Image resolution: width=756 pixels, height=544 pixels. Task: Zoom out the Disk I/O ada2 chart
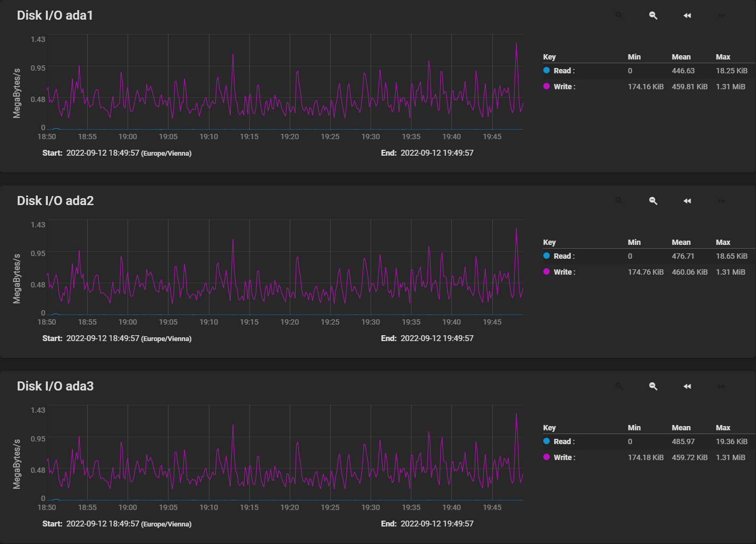[653, 201]
